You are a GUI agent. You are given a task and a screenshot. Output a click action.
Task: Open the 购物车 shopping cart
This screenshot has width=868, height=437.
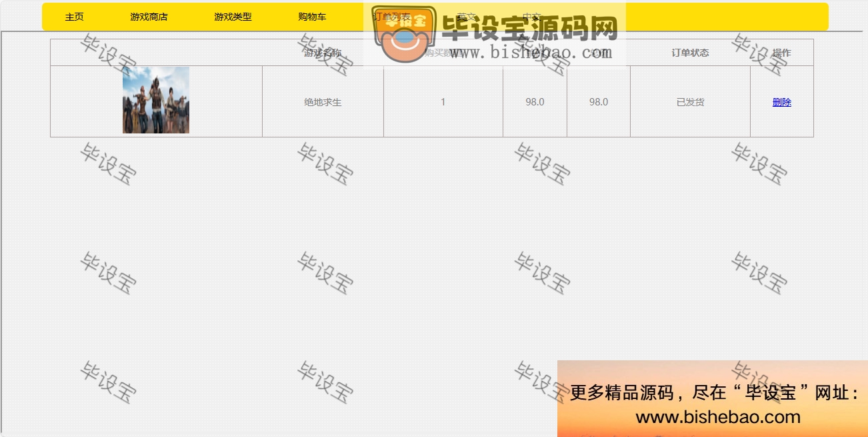coord(312,17)
